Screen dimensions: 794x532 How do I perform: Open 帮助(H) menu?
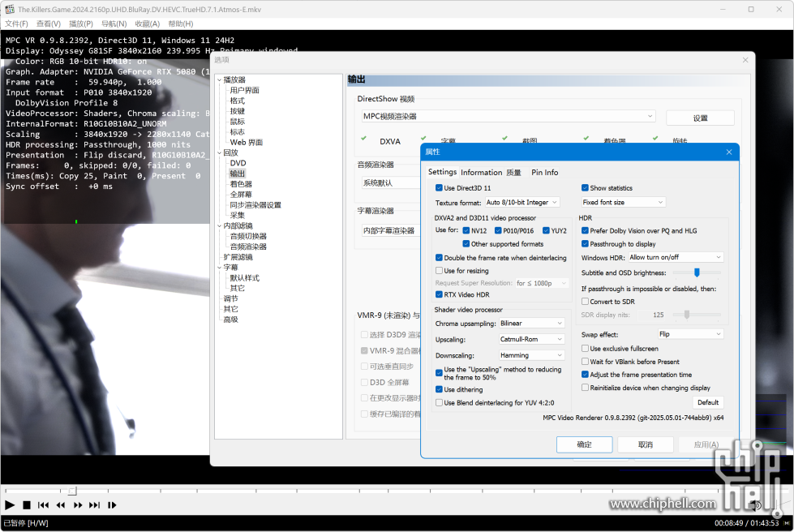181,24
